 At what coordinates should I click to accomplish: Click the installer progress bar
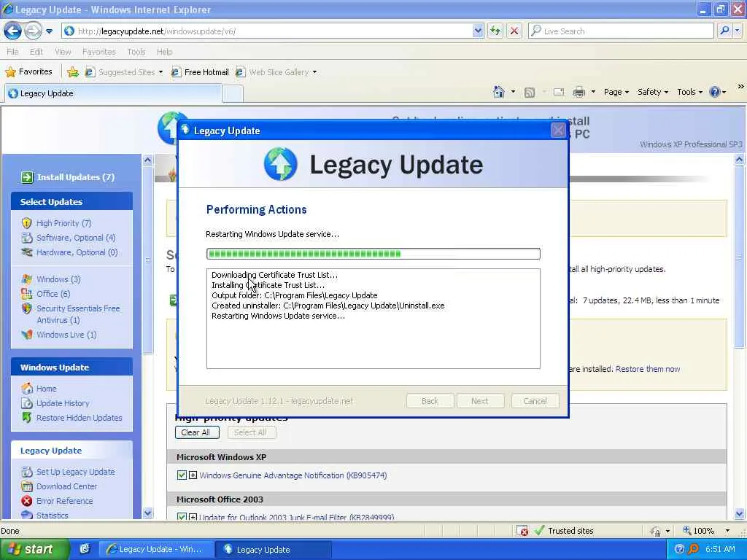pyautogui.click(x=373, y=254)
